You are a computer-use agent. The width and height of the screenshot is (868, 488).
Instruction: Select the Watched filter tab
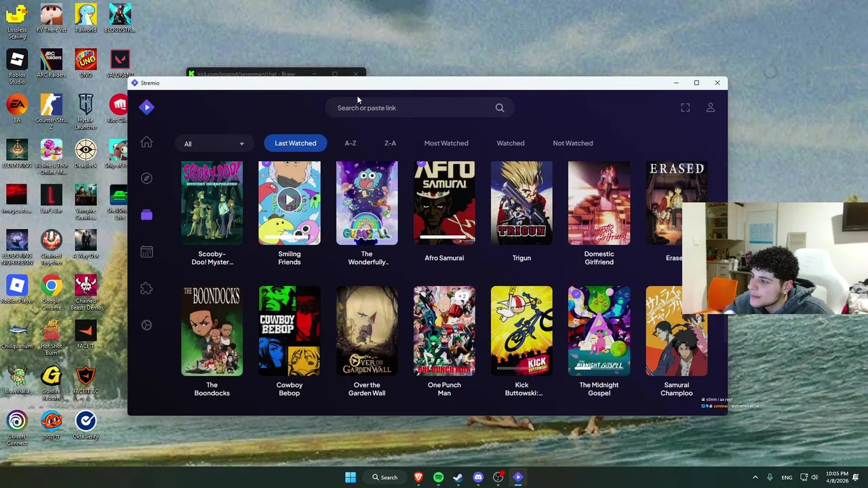point(511,143)
